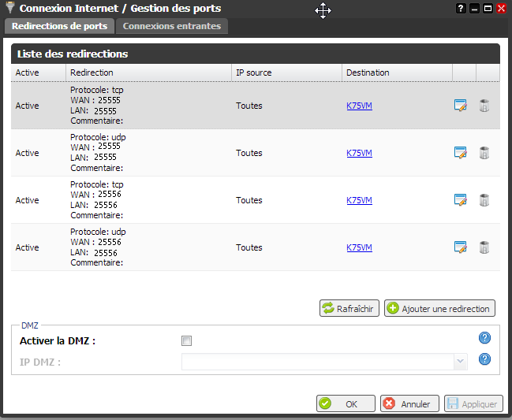Open help for Activer la DMZ
This screenshot has height=420, width=512.
(485, 338)
